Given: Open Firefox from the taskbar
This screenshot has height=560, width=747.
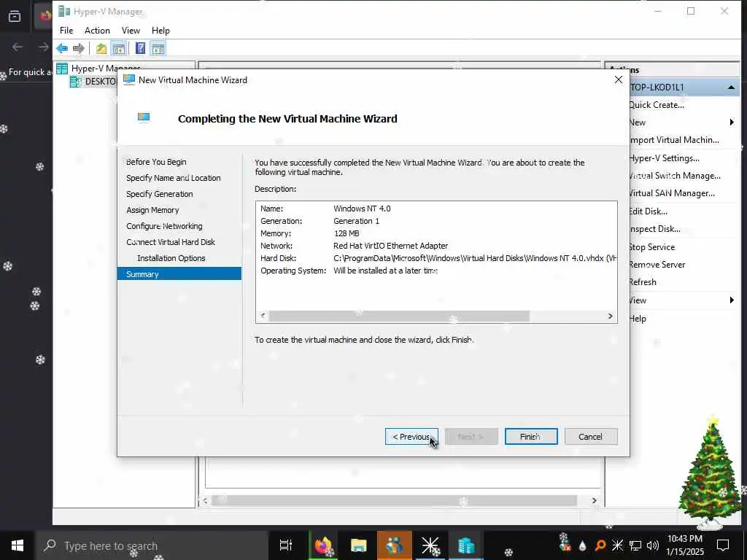Looking at the screenshot, I should 323,545.
